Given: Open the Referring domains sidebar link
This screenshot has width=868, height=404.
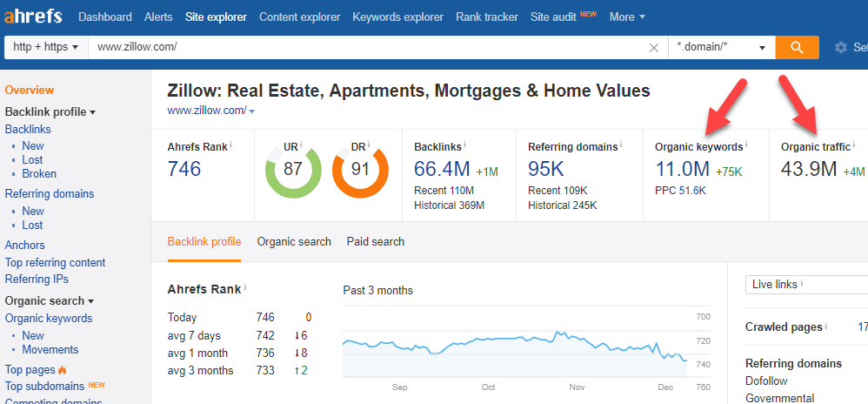Looking at the screenshot, I should click(x=50, y=194).
